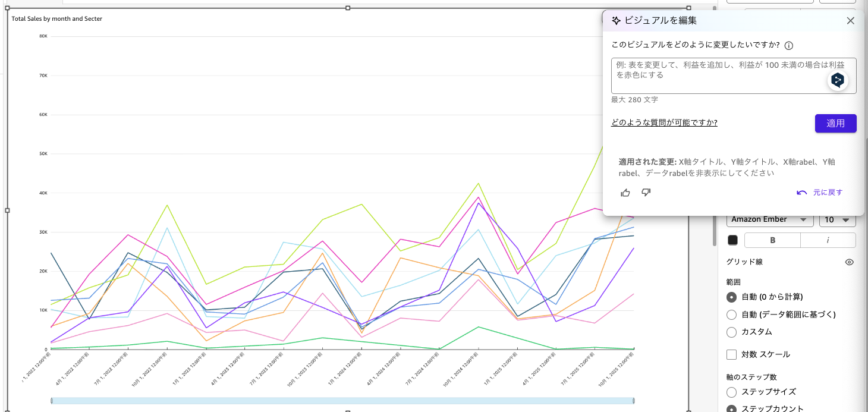868x412 pixels.
Task: Open the Amazon Ember font dropdown
Action: (769, 220)
